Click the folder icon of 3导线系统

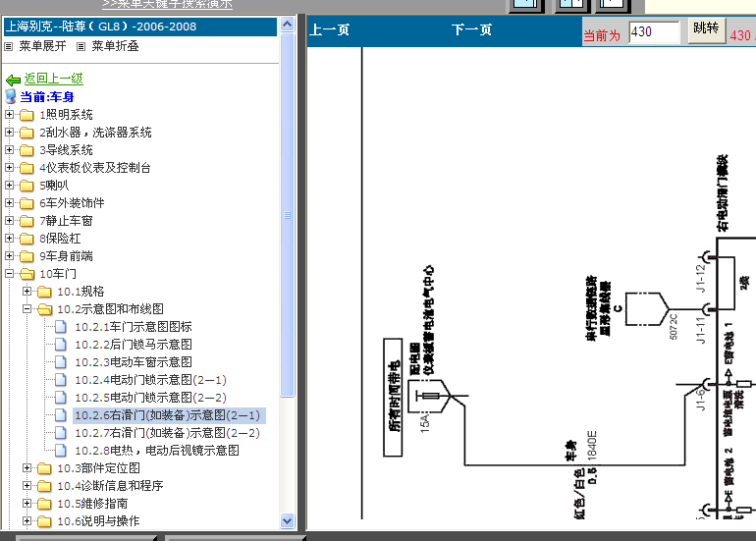[x=27, y=150]
